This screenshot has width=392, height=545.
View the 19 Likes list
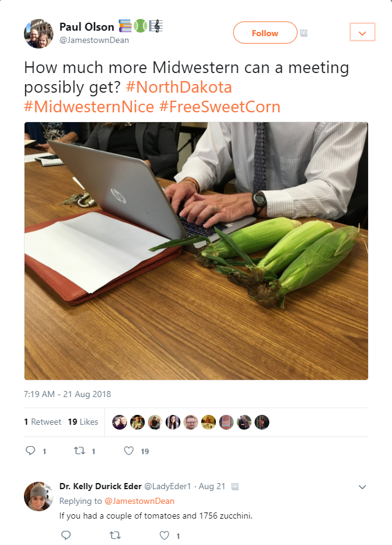83,422
